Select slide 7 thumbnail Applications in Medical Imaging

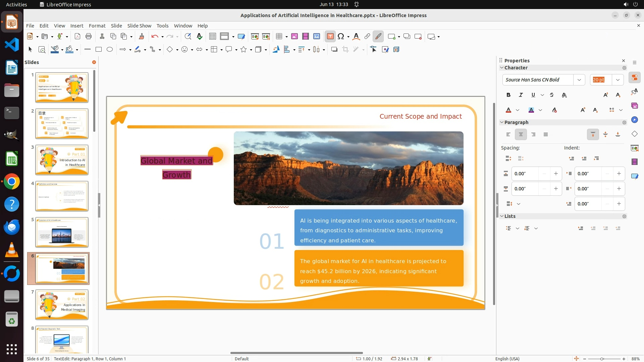[62, 304]
